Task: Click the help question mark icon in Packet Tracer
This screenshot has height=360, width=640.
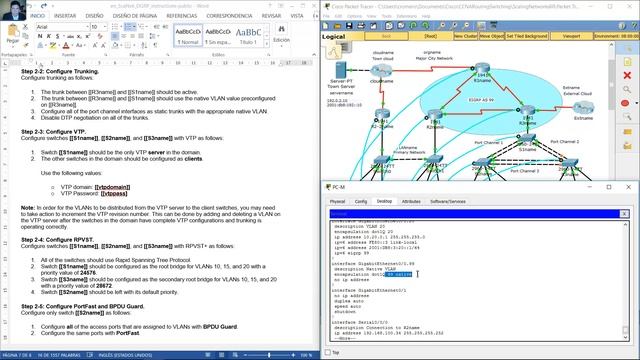Action: click(633, 26)
